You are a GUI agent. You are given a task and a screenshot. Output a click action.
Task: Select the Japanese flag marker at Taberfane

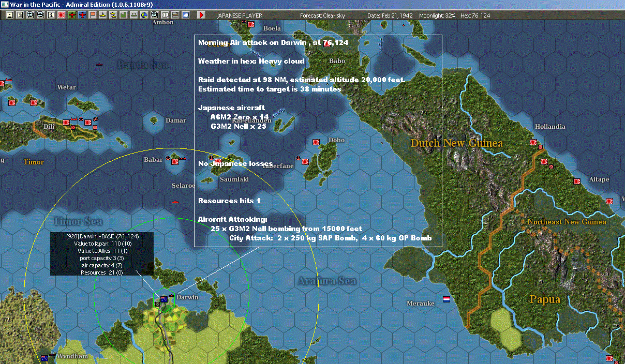click(305, 161)
